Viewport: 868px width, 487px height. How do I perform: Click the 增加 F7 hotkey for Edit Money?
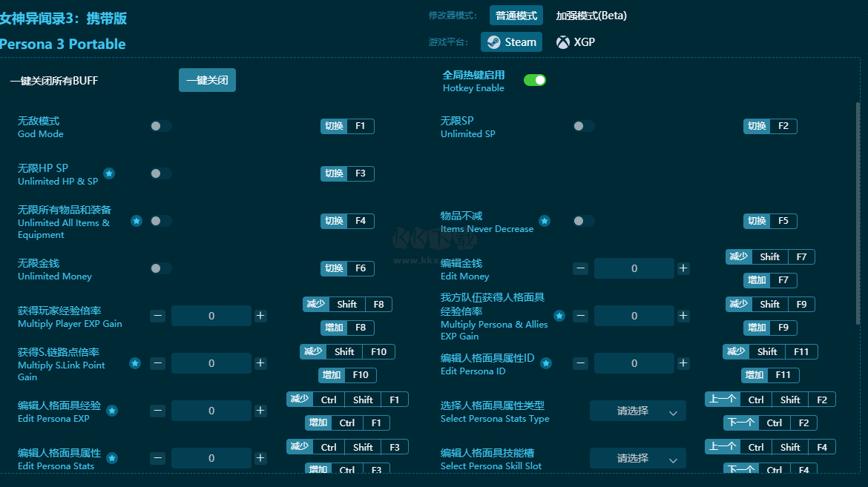pos(770,280)
